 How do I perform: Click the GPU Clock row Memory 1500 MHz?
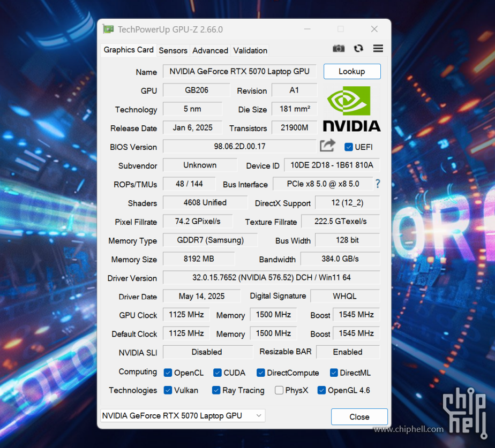(273, 315)
